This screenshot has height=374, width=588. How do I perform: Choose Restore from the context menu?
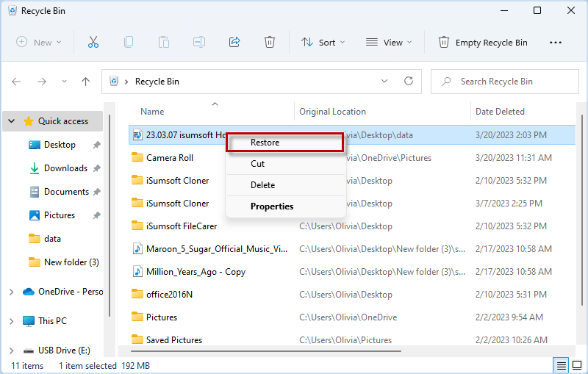[x=285, y=143]
